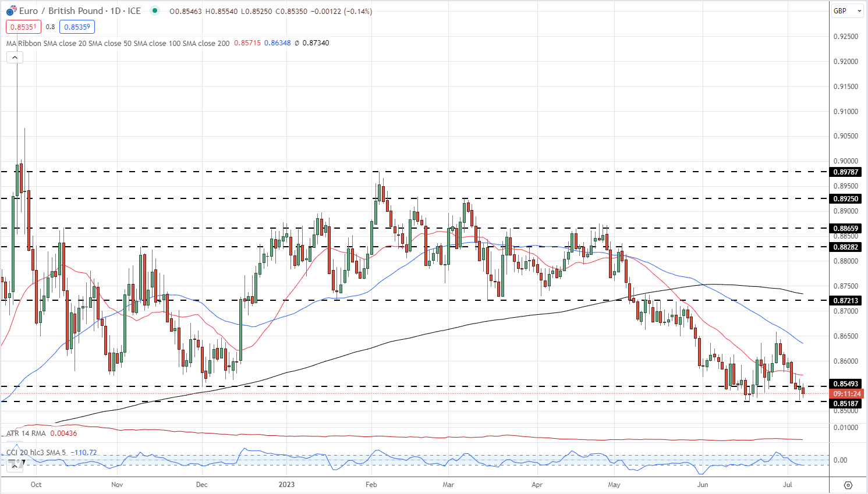
Task: Click the 0.88282 price level label
Action: point(846,247)
